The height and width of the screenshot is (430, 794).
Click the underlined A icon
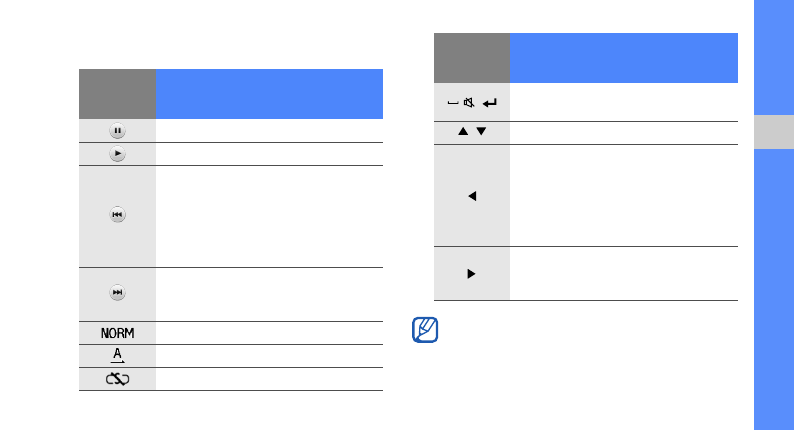click(118, 355)
